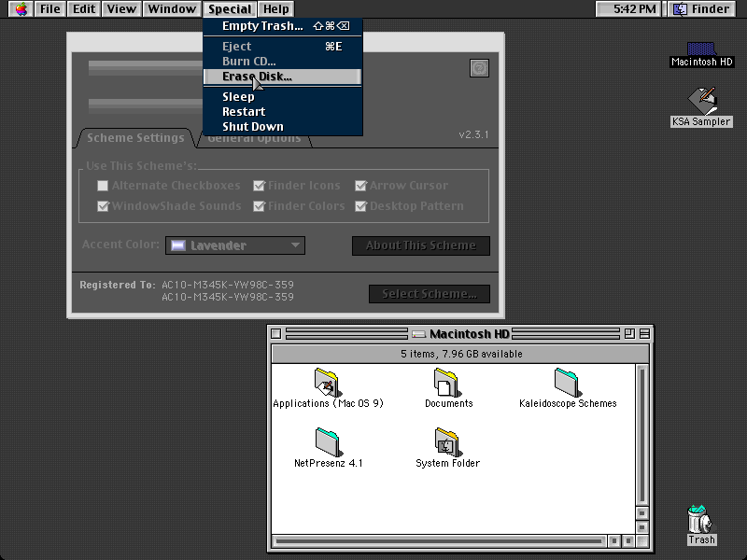The image size is (747, 560).
Task: Toggle the Alternate Checkboxes option
Action: pyautogui.click(x=103, y=186)
